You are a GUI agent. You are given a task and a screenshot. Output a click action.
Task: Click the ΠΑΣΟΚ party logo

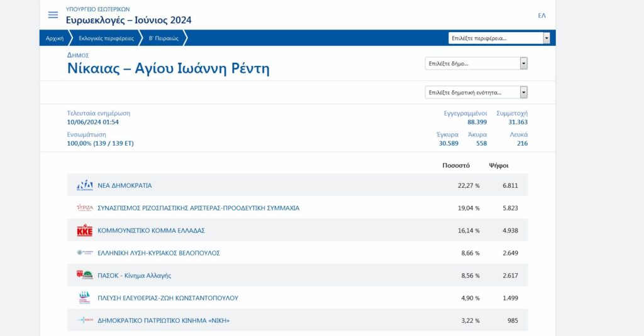click(85, 275)
